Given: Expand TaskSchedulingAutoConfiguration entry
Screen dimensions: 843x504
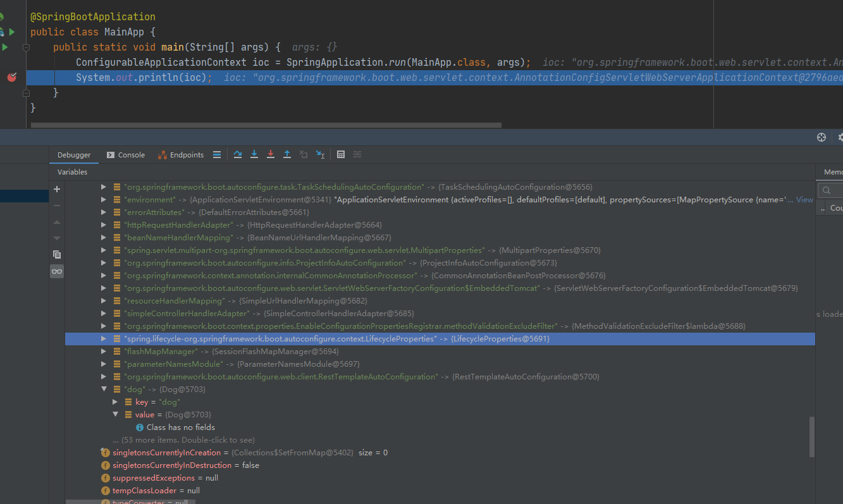Looking at the screenshot, I should tap(104, 187).
